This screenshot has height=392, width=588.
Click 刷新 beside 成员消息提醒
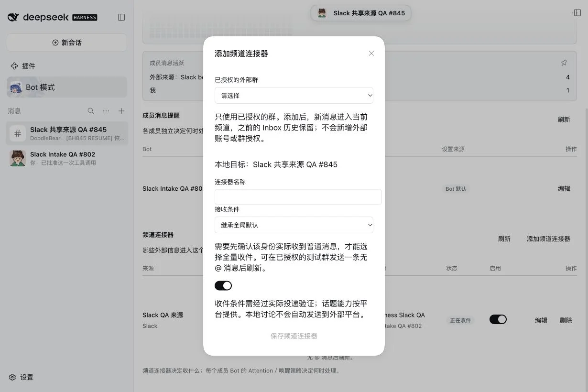pyautogui.click(x=564, y=120)
